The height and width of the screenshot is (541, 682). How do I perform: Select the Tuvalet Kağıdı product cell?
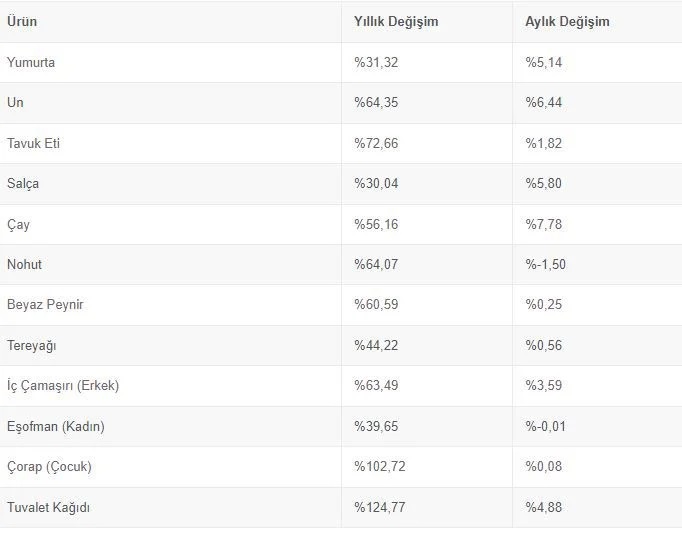pos(49,508)
